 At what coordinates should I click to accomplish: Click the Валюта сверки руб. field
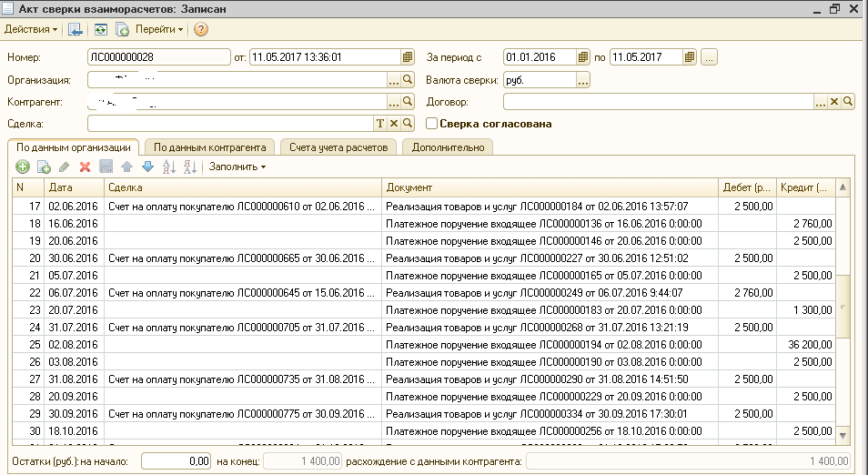coord(540,80)
